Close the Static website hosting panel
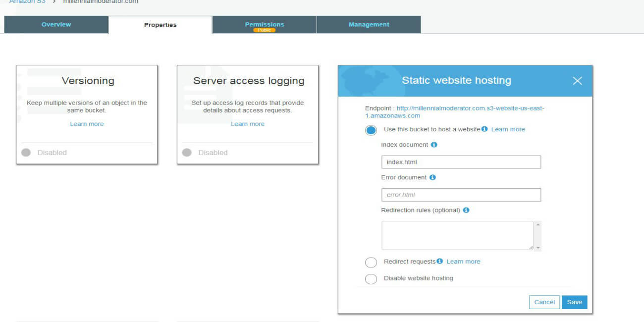The width and height of the screenshot is (644, 322). click(x=577, y=81)
